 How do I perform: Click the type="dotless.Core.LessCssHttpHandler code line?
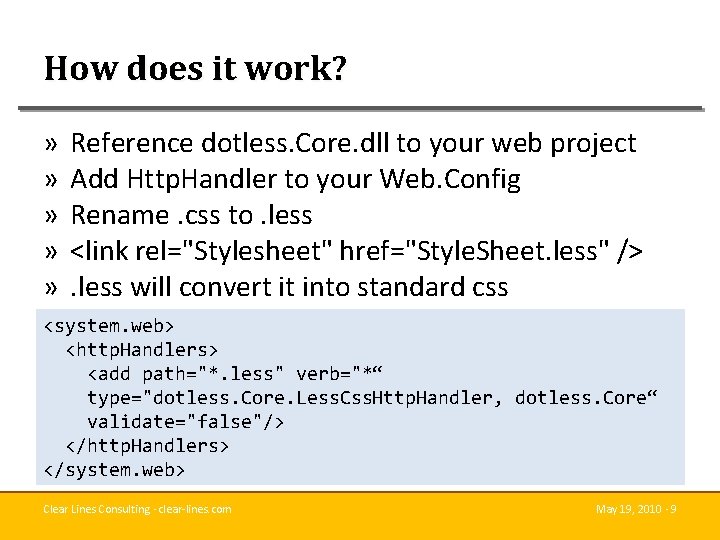click(372, 398)
